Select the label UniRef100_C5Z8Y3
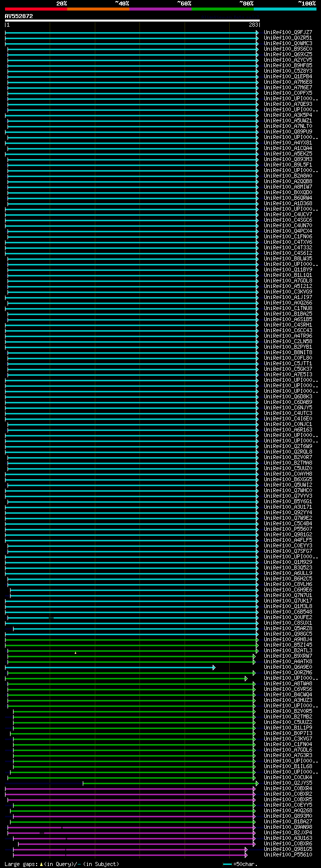Viewport: 321px width, 868px height. [288, 71]
